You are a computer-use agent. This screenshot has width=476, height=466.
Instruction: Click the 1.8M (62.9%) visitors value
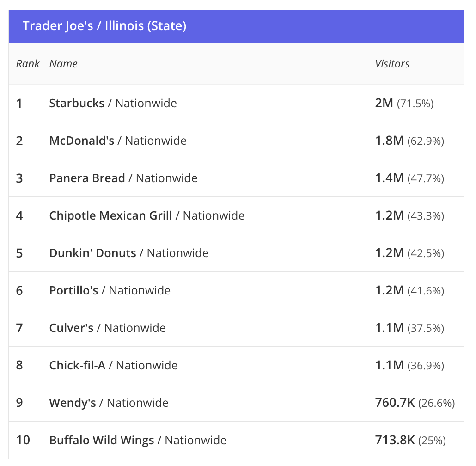point(409,141)
